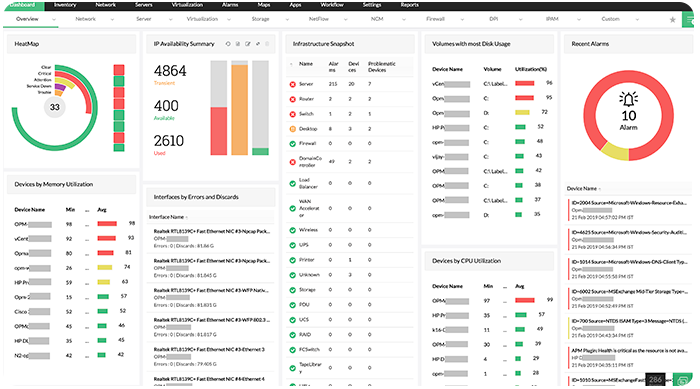Click the document icon in IP Availability Summary header
Image resolution: width=700 pixels, height=389 pixels.
point(238,44)
